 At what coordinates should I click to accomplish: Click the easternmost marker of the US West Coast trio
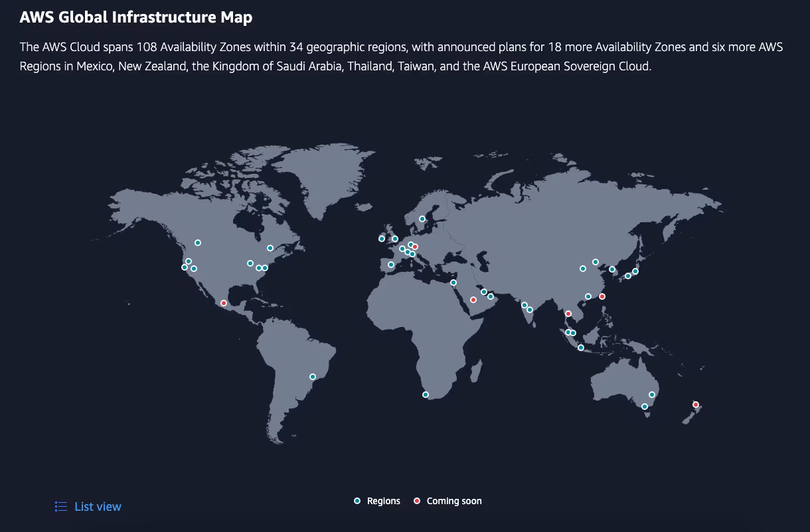pyautogui.click(x=194, y=269)
